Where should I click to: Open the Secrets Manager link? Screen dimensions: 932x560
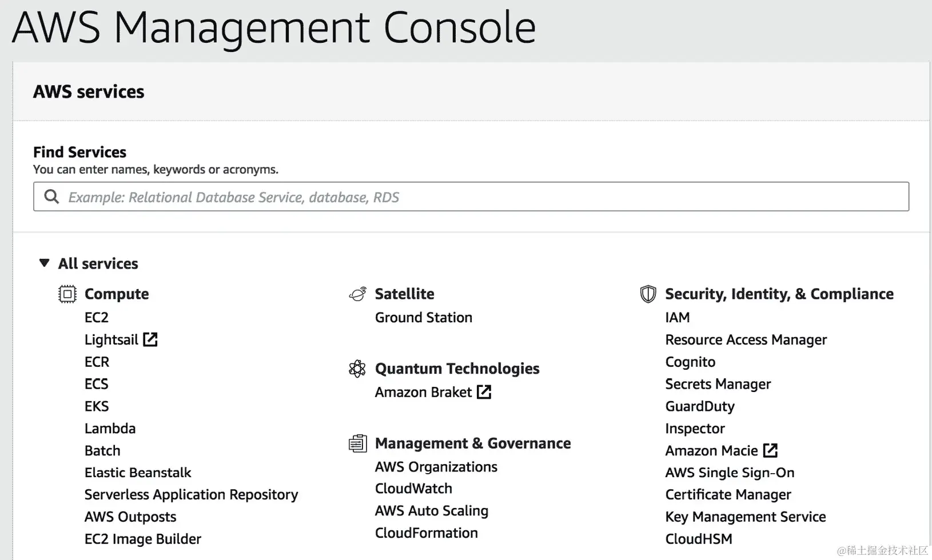718,384
